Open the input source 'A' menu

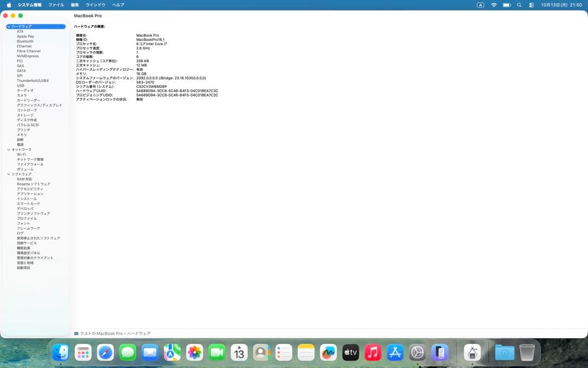(480, 5)
